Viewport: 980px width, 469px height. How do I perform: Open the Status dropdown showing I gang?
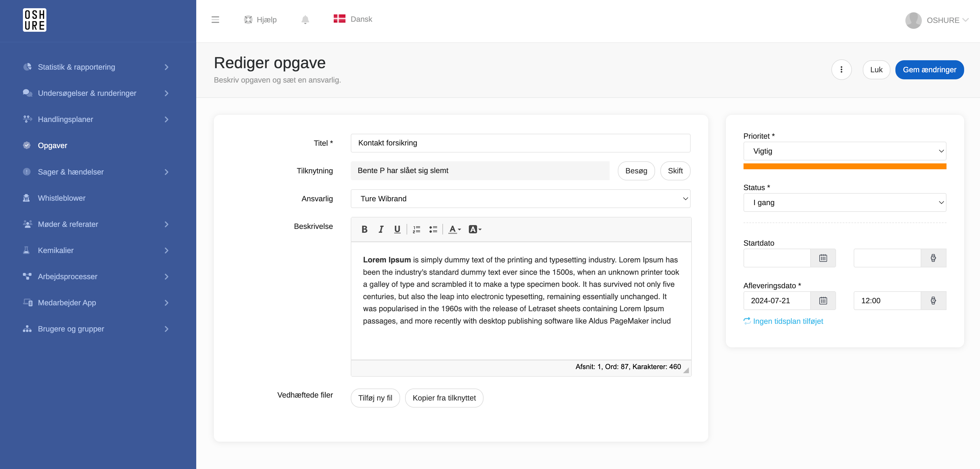tap(845, 202)
